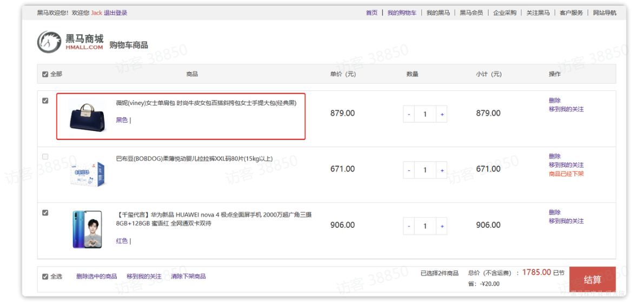Click 红色 color option of HUAWEI phone
The height and width of the screenshot is (303, 644).
click(122, 241)
